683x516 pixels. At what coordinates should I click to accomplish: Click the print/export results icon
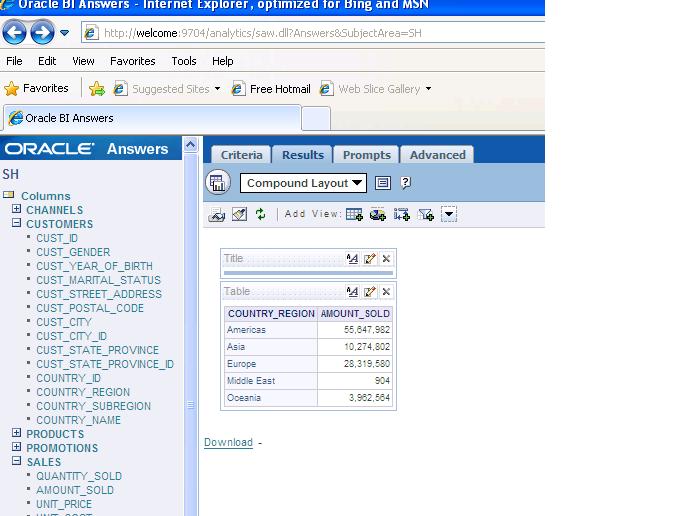(x=216, y=214)
